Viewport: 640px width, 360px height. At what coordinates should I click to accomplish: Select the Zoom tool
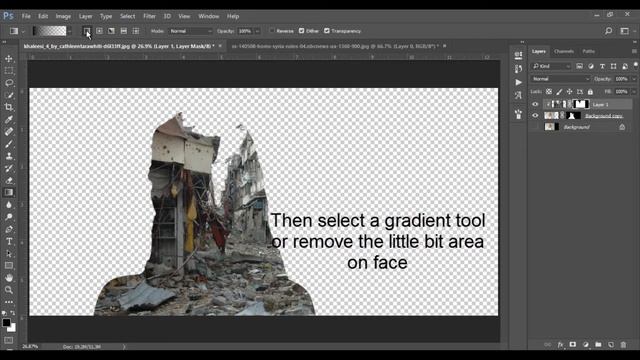coord(9,290)
